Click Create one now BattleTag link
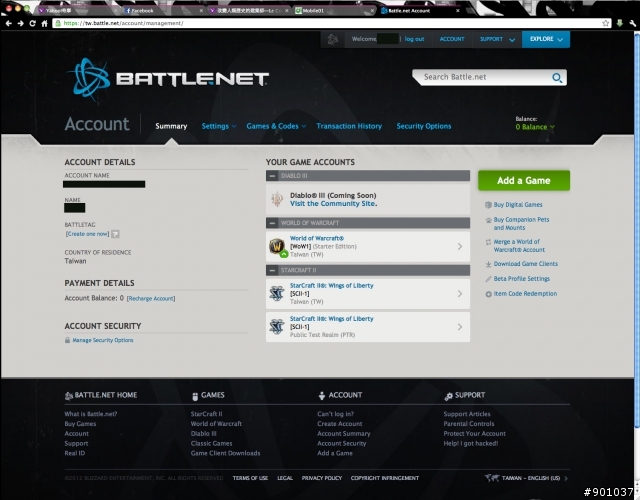 [87, 234]
